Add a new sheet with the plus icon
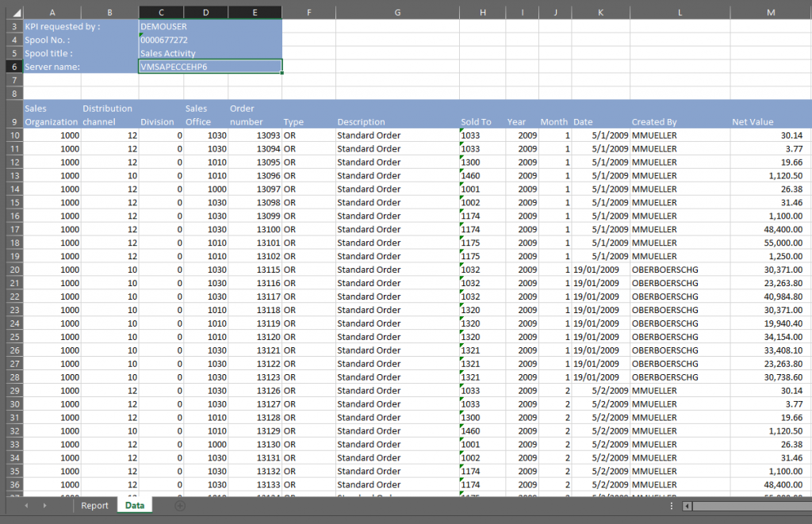The width and height of the screenshot is (812, 524). [x=180, y=506]
